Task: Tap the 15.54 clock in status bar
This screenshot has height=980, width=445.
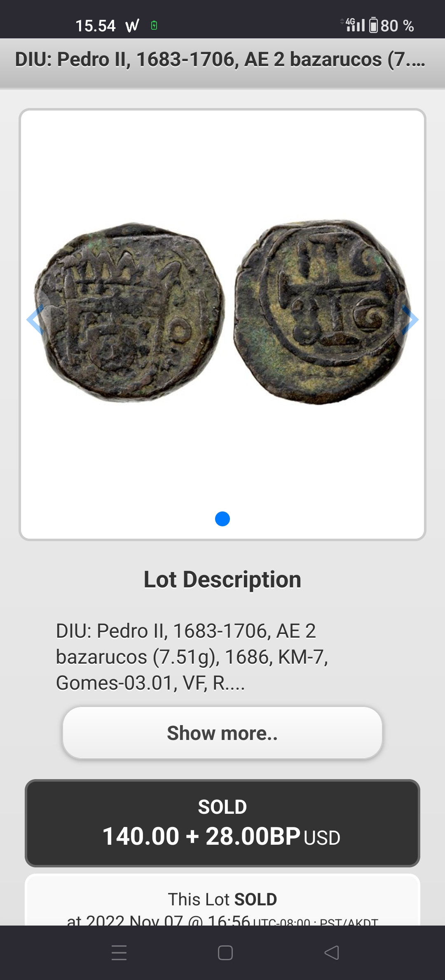Action: 96,26
